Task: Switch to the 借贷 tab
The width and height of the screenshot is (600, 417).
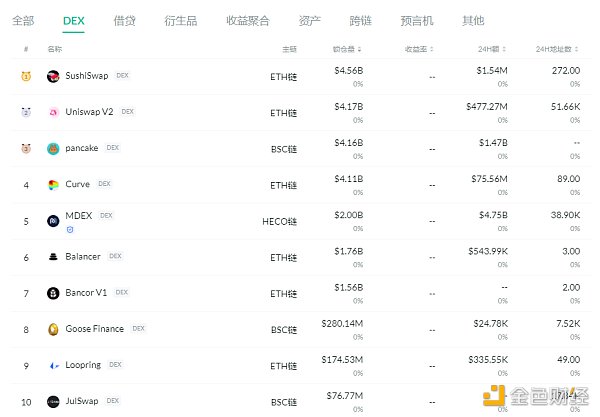Action: coord(125,20)
